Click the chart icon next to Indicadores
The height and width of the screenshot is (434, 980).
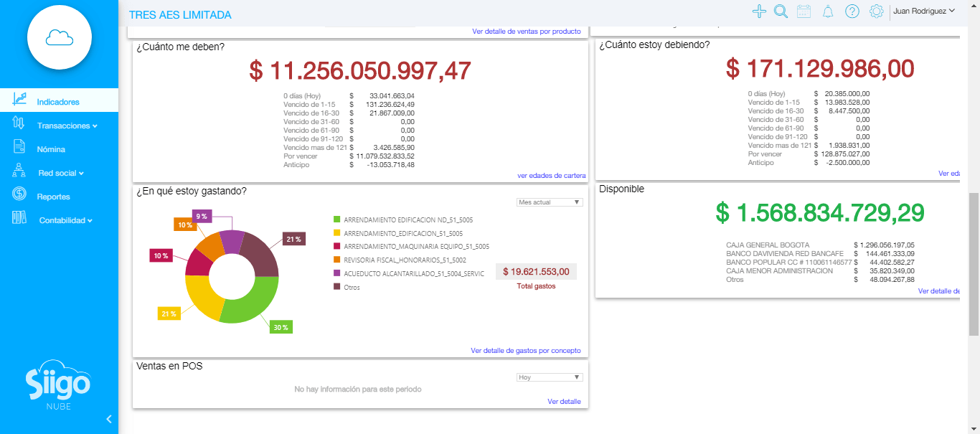[x=21, y=100]
